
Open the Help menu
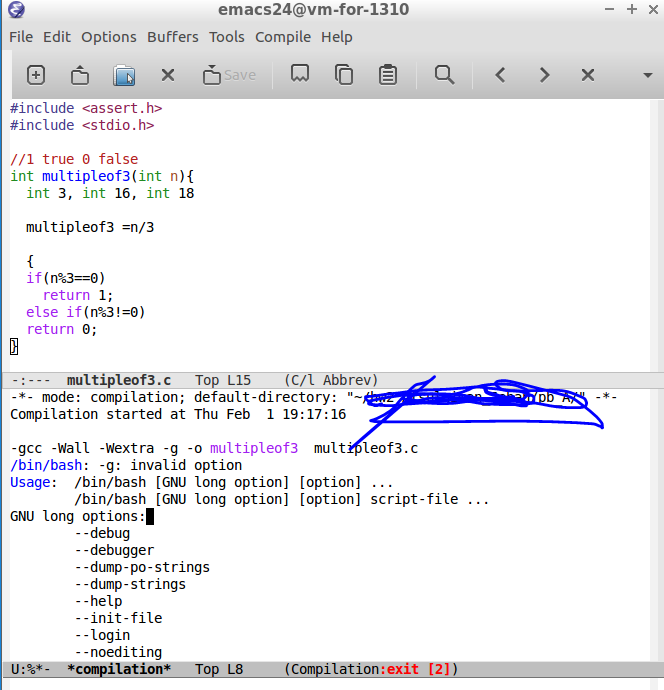[337, 37]
